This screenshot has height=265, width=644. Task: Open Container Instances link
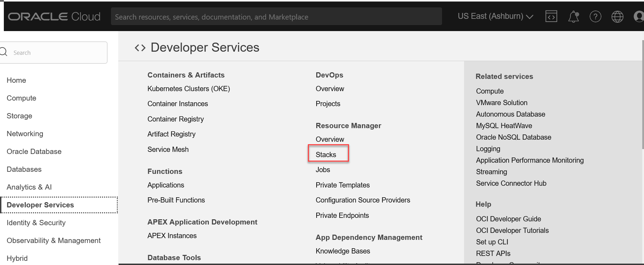[177, 104]
